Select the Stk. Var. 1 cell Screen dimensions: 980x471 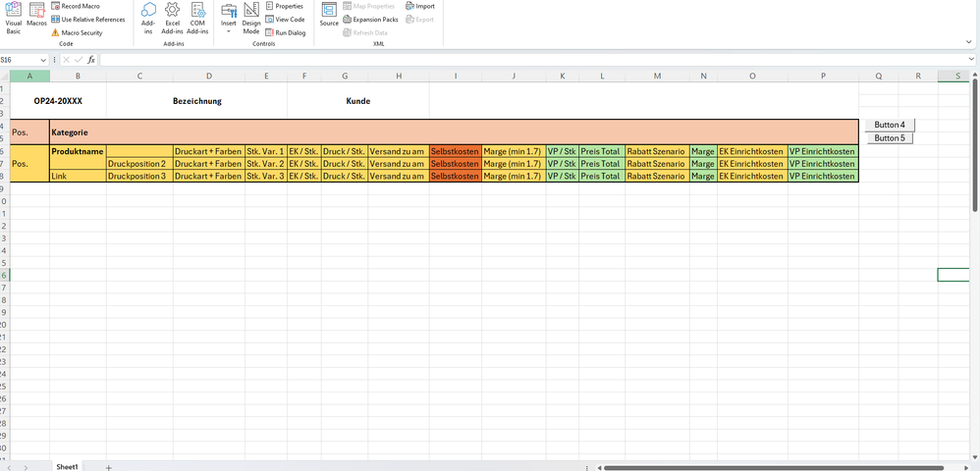pyautogui.click(x=266, y=151)
